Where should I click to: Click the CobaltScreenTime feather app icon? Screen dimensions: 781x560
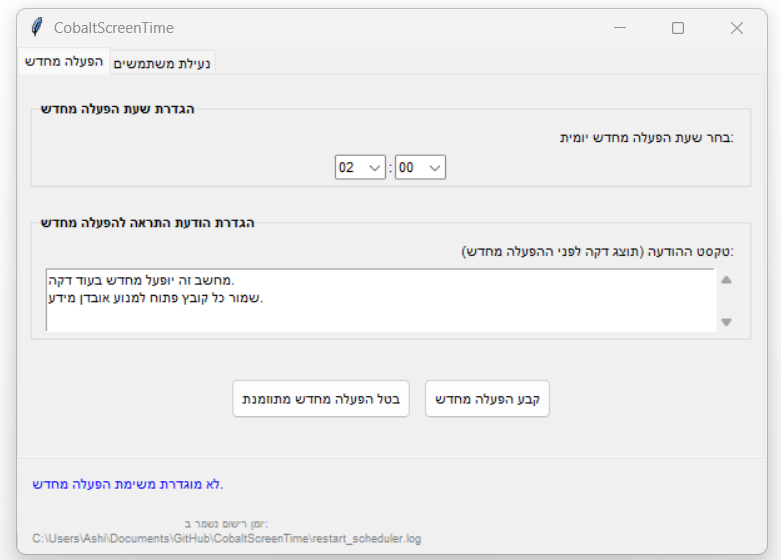point(37,28)
